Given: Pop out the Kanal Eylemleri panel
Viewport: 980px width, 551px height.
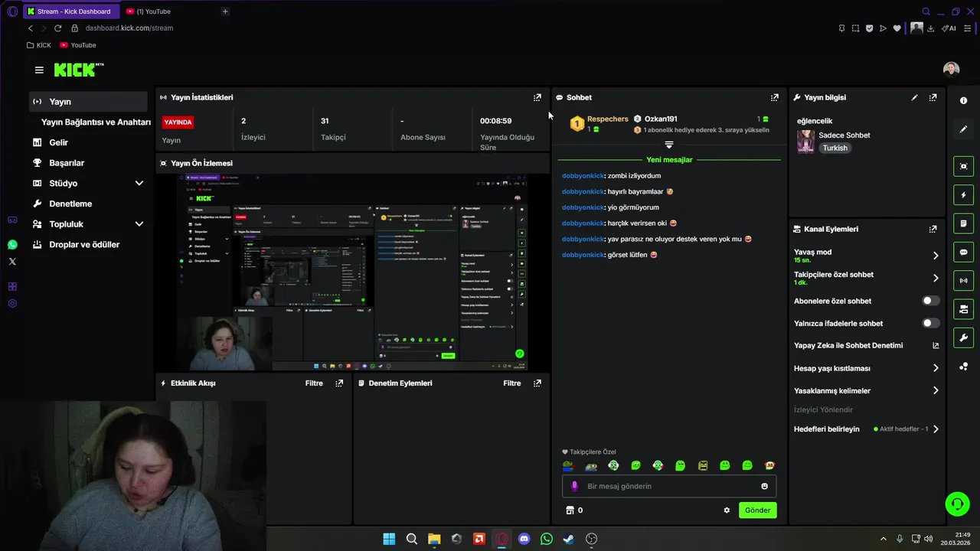Looking at the screenshot, I should [x=933, y=229].
